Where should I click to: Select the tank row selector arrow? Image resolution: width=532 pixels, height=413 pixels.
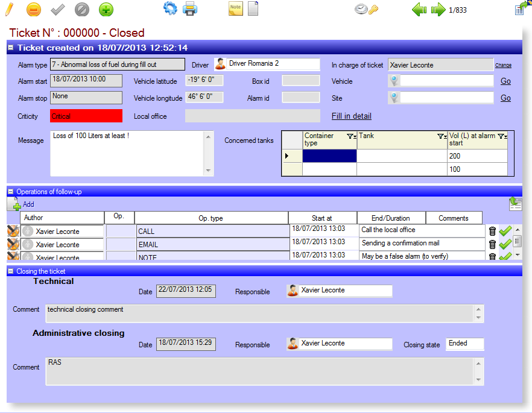pos(292,156)
